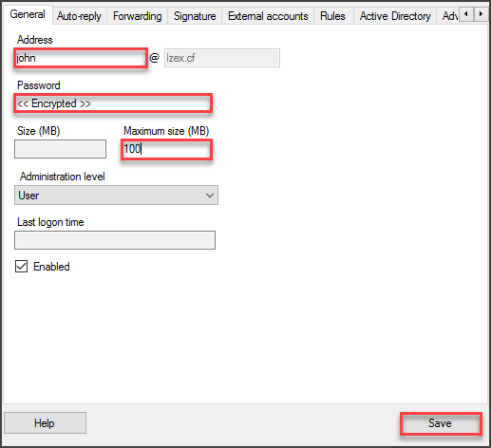Open the Rules tab

tap(332, 16)
